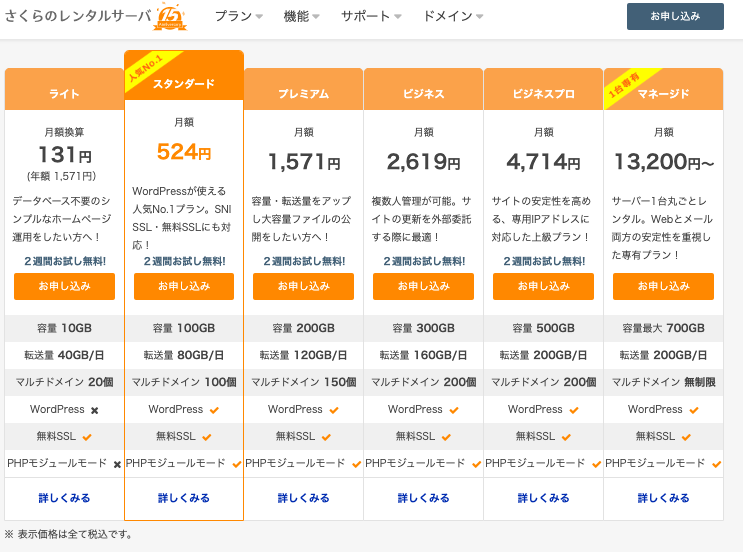Expand the 機能 navigation menu
743x552 pixels.
(301, 16)
